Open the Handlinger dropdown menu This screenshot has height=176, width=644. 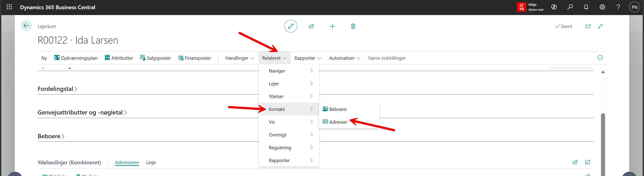[240, 58]
